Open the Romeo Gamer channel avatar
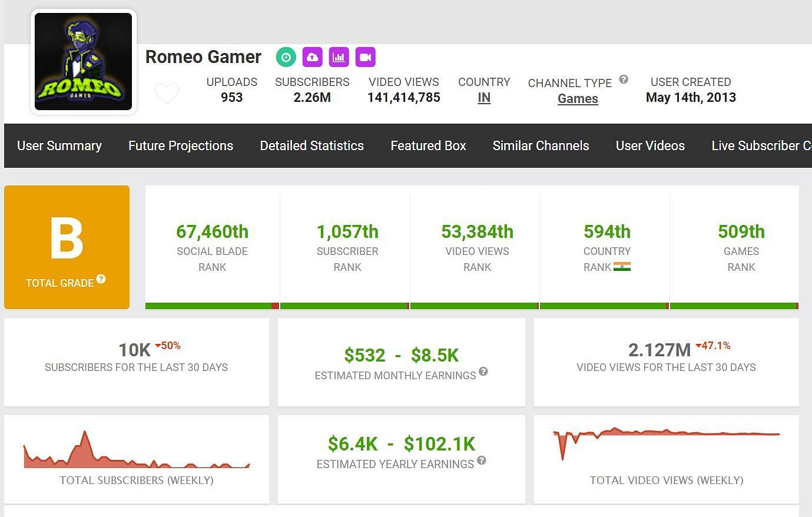Screen dimensions: 812x517 point(84,62)
